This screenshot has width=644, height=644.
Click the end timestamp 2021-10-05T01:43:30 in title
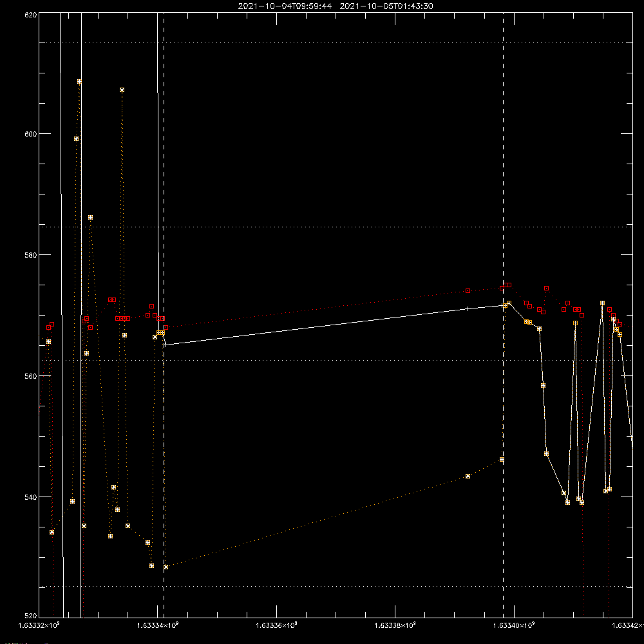386,6
